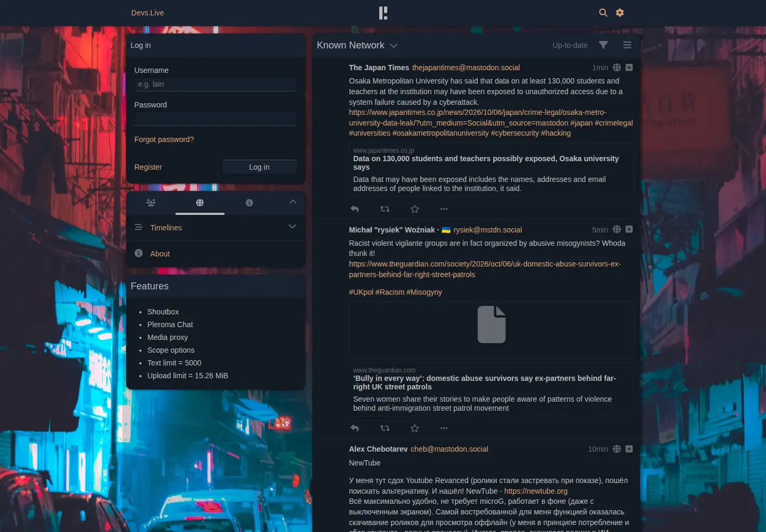Open search with the magnifier icon

click(603, 13)
